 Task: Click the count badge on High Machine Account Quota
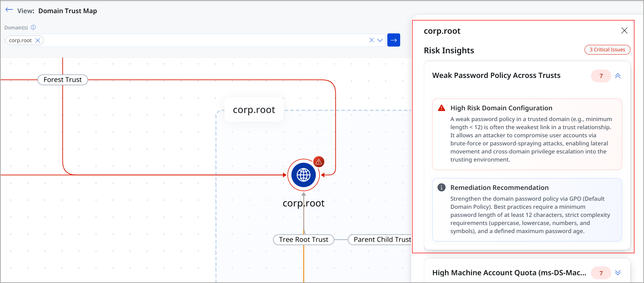601,273
